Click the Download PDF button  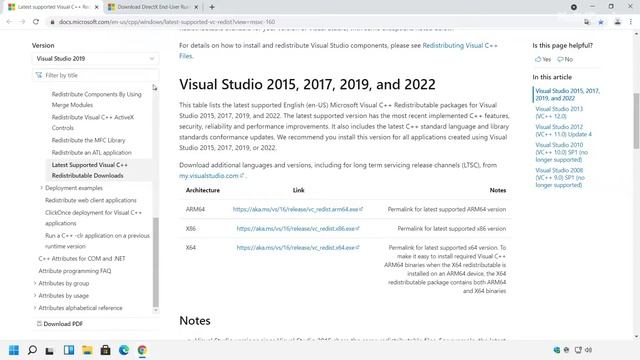click(x=60, y=324)
